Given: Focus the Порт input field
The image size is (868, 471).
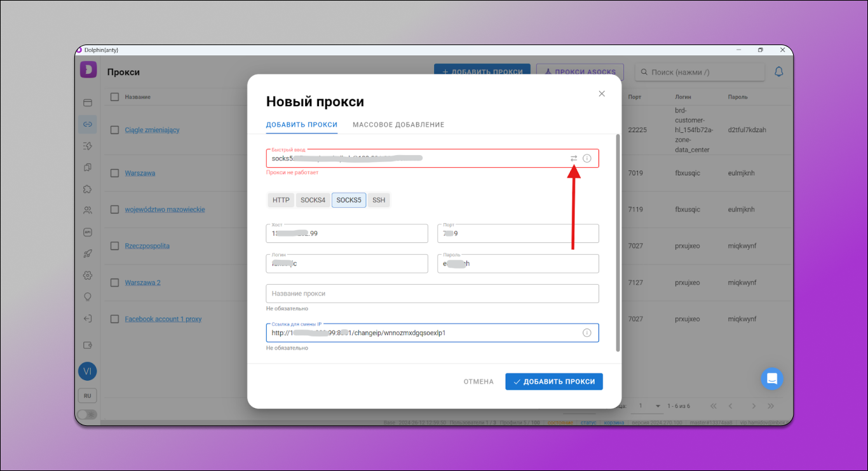Looking at the screenshot, I should coord(518,233).
